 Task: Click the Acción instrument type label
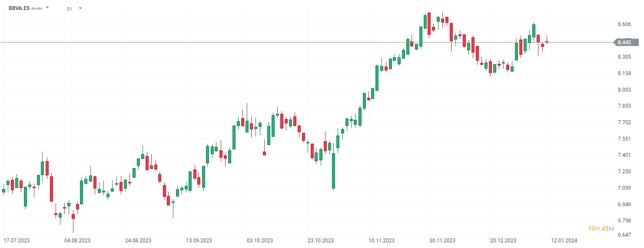[37, 8]
